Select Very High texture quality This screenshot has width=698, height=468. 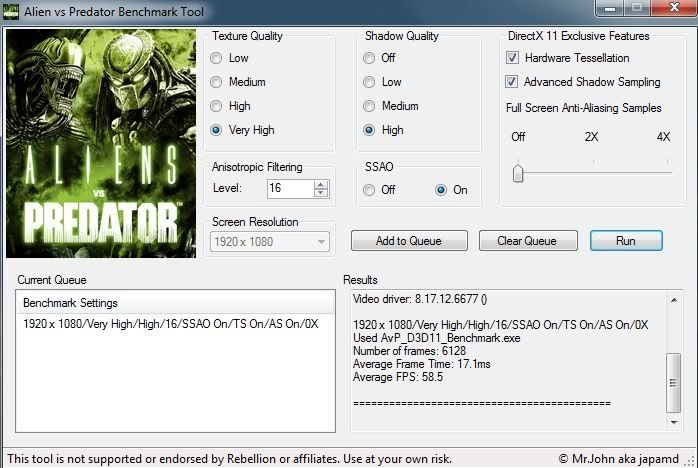[x=216, y=130]
